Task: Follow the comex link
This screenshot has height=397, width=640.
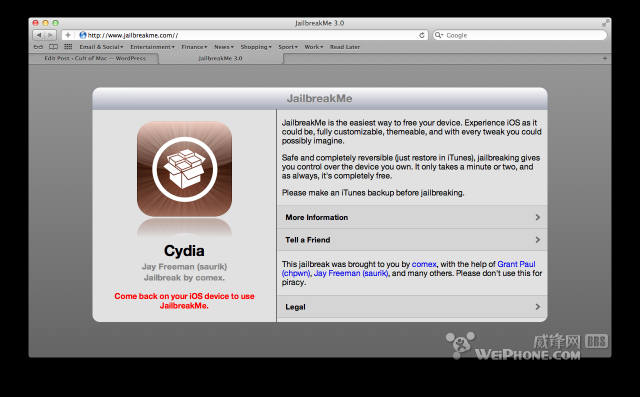Action: [x=424, y=264]
